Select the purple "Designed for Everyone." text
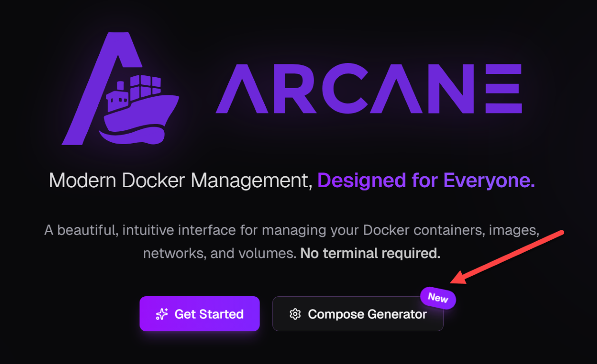 pyautogui.click(x=426, y=181)
